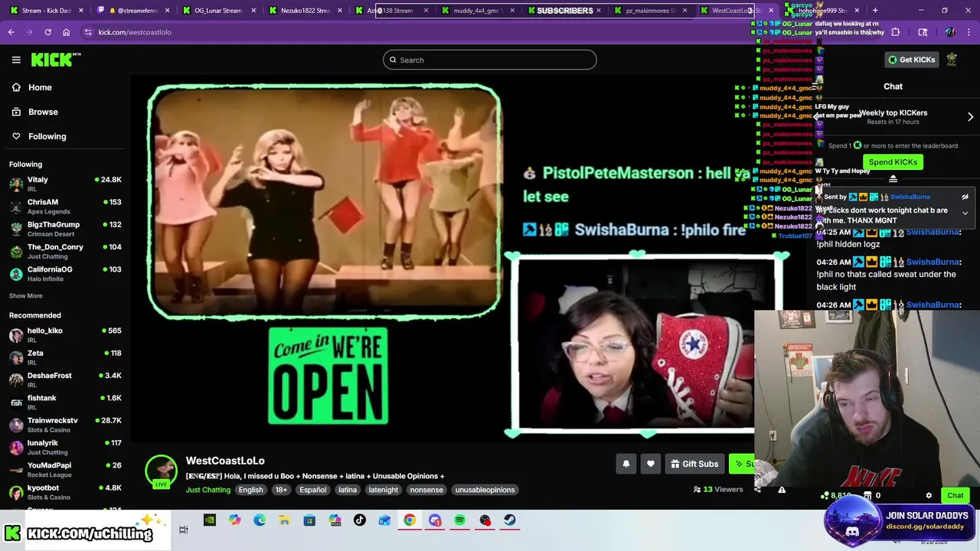Open the Kick sidebar hamburger menu

pyautogui.click(x=16, y=60)
